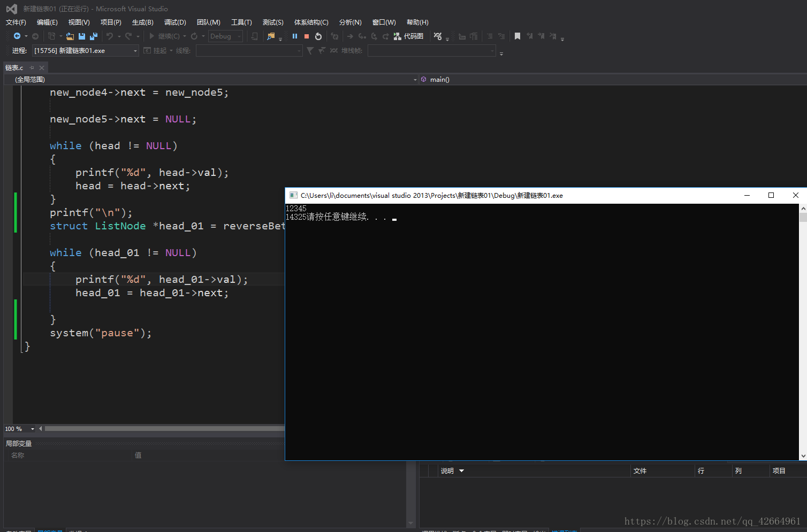Pause debugging with the Break All icon
Image resolution: width=807 pixels, height=532 pixels.
point(295,36)
